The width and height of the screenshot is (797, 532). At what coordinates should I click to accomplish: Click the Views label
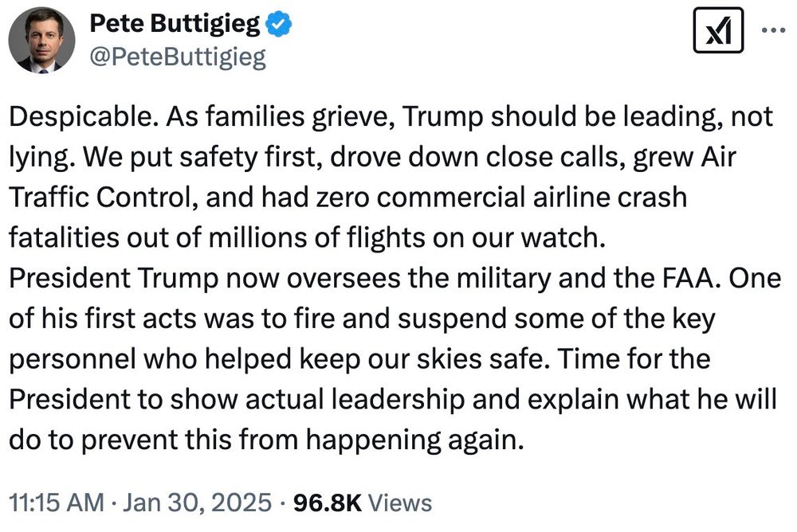[x=399, y=503]
